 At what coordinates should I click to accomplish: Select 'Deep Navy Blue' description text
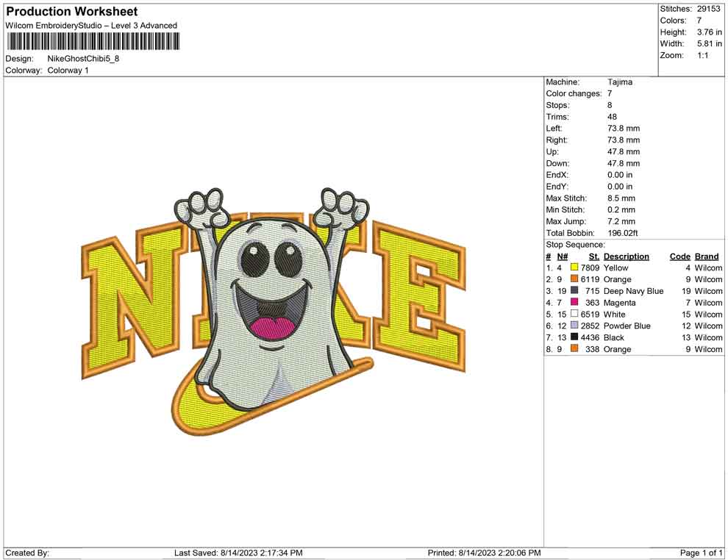pyautogui.click(x=633, y=291)
